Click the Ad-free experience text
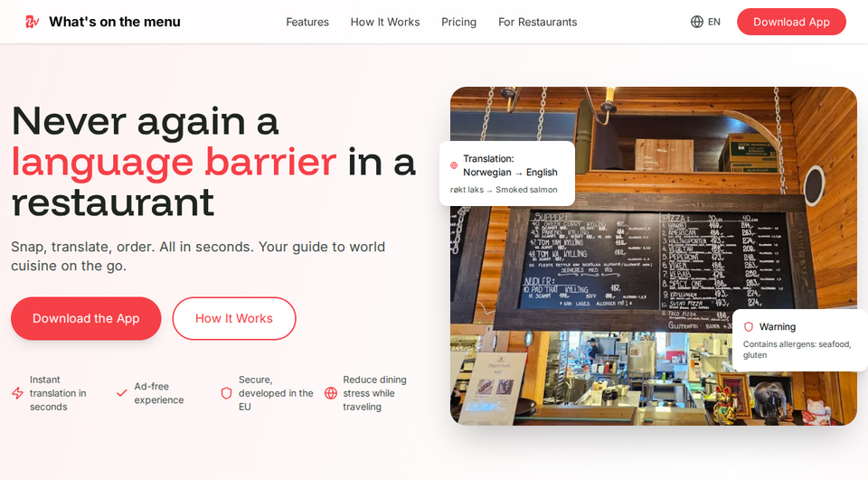868x488 pixels. coord(159,393)
